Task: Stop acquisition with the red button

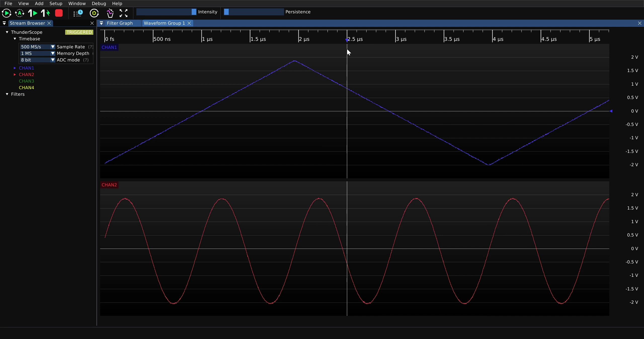Action: pos(59,13)
